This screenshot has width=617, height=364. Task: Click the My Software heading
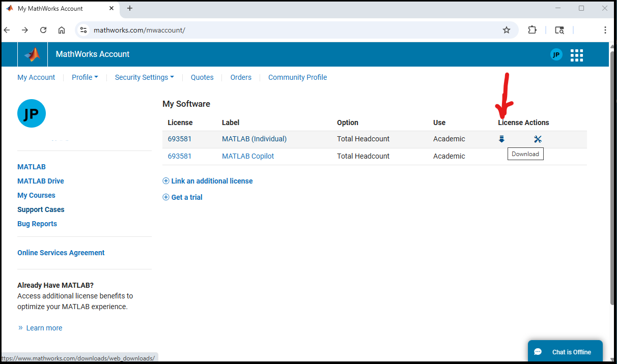(x=186, y=104)
